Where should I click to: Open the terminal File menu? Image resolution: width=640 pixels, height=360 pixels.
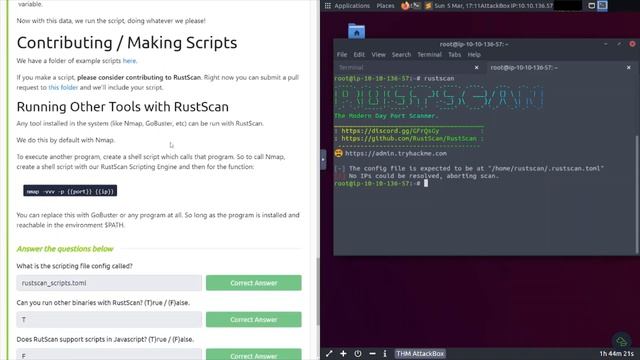[342, 55]
